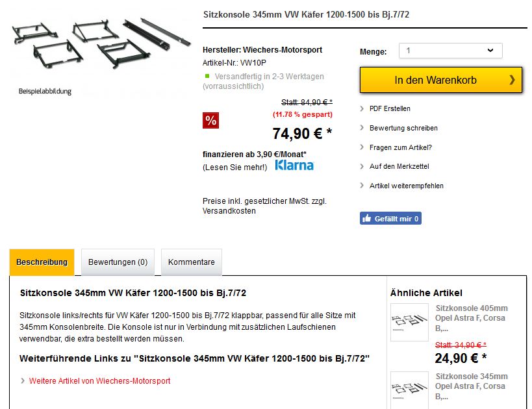
Task: Switch to the Bewertungen (0) tab
Action: (x=118, y=262)
